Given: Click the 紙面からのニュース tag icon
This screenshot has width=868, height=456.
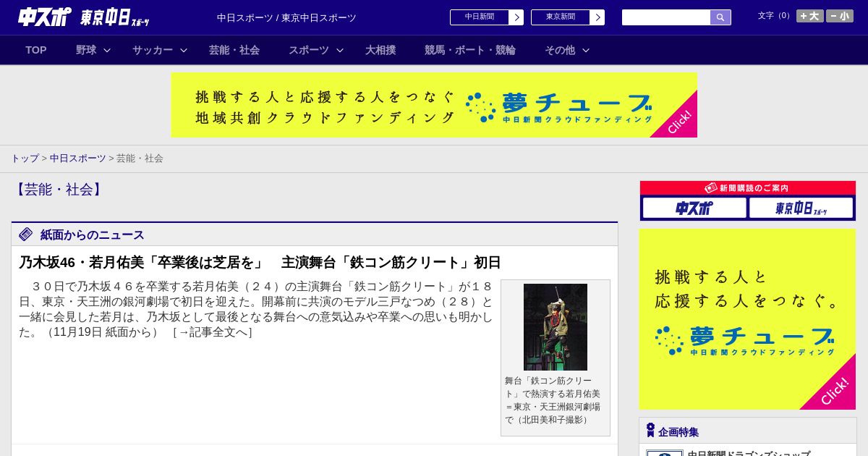Looking at the screenshot, I should coord(26,234).
